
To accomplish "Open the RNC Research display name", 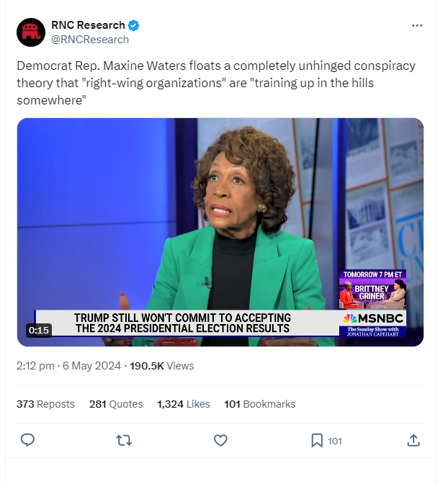I will [88, 25].
